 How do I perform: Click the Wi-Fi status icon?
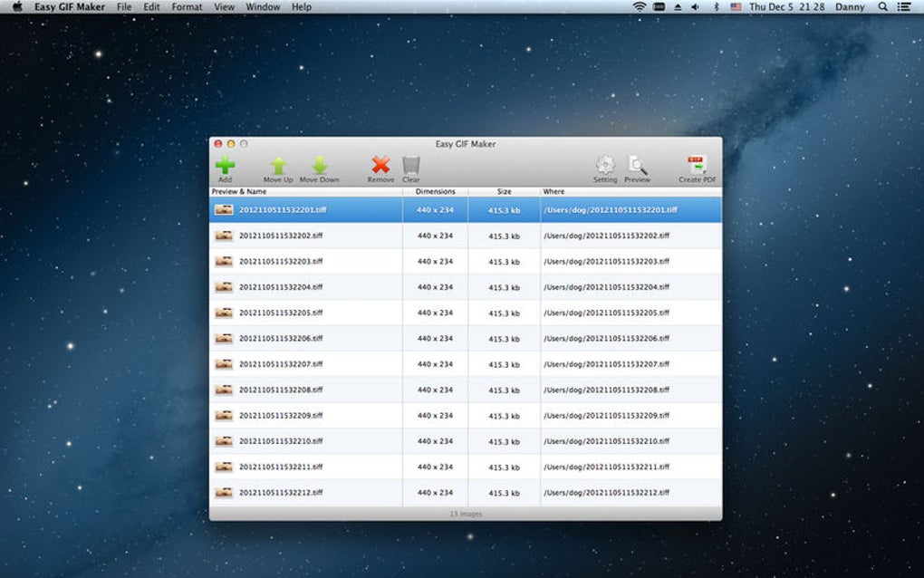click(x=639, y=6)
